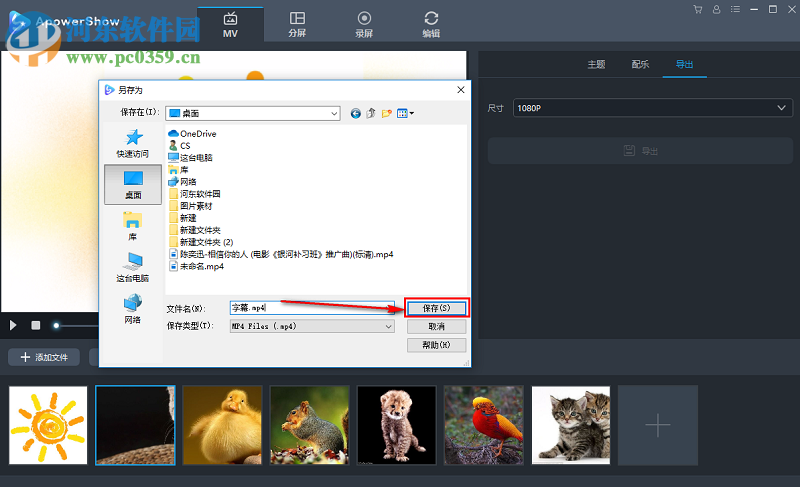This screenshot has height=487, width=800.
Task: Select 网络 in the places sidebar
Action: (133, 309)
